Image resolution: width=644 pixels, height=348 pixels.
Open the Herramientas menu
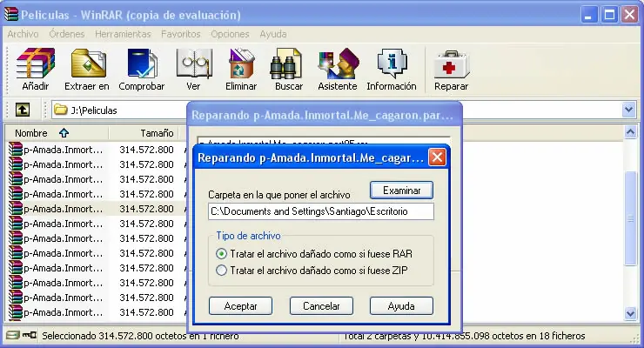coord(123,34)
